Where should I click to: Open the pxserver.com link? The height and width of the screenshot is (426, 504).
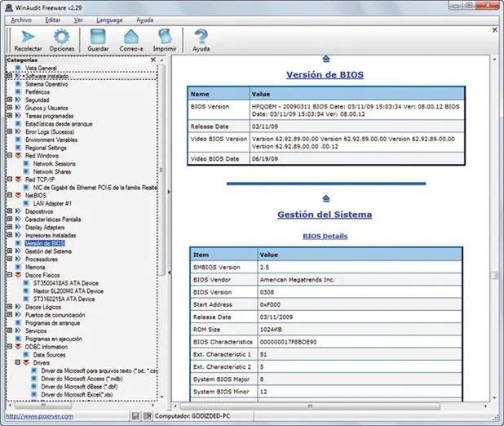pos(39,416)
